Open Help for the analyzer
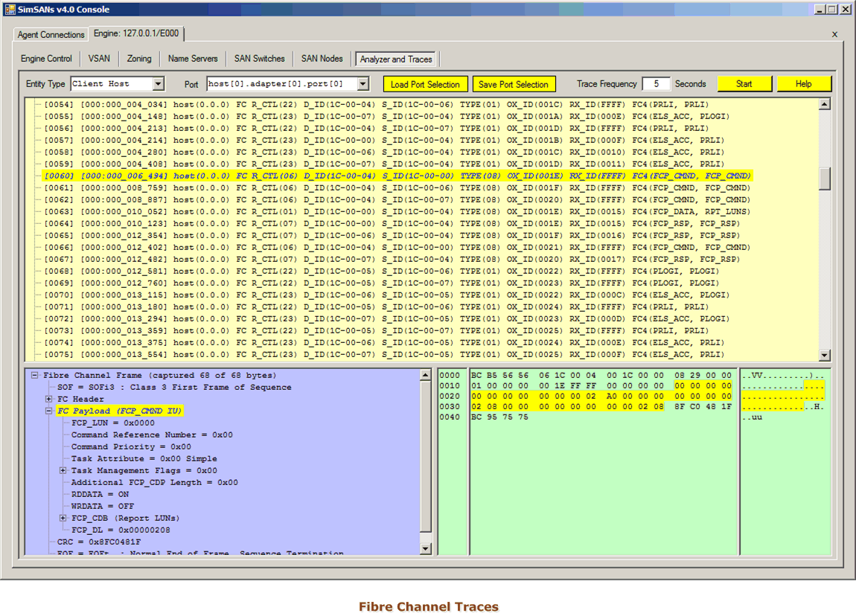The height and width of the screenshot is (616, 856). click(803, 84)
